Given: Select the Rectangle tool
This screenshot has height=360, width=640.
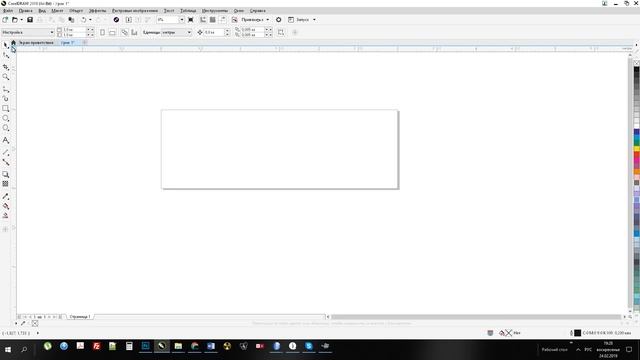Looking at the screenshot, I should pyautogui.click(x=6, y=109).
